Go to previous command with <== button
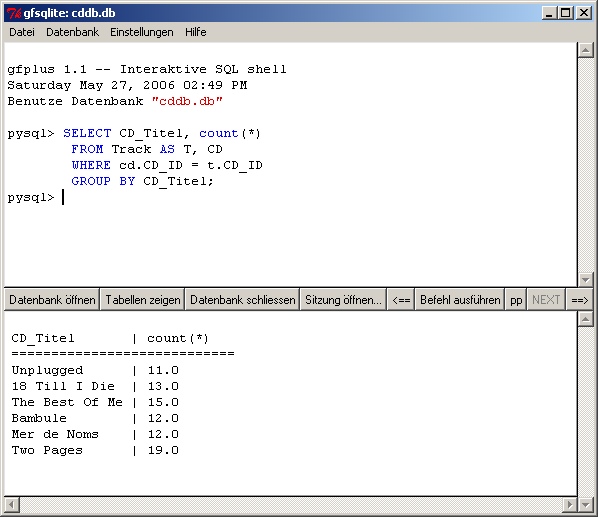Image resolution: width=598 pixels, height=517 pixels. [401, 300]
